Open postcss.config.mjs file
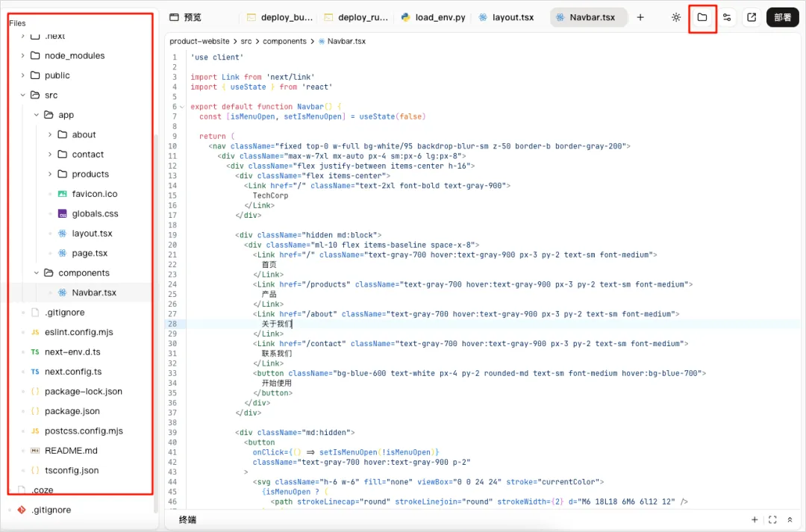This screenshot has height=532, width=806. coord(84,431)
